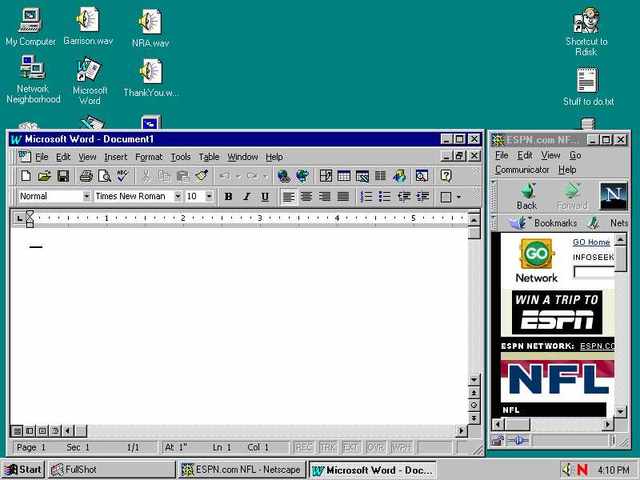Print the document using the printer icon
Viewport: 640px width, 480px height.
[86, 176]
